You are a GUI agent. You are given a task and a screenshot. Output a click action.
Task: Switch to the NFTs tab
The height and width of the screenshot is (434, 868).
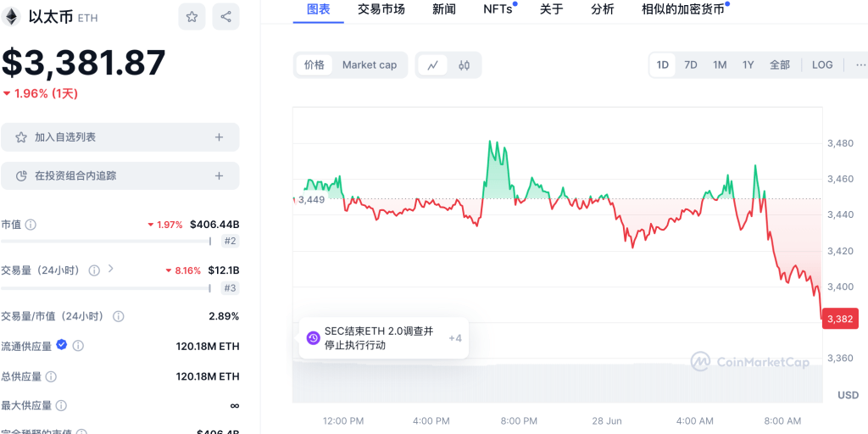498,9
